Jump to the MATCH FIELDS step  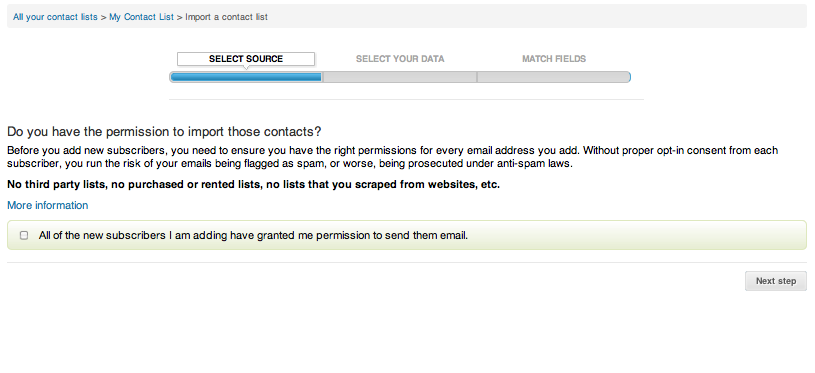(554, 59)
